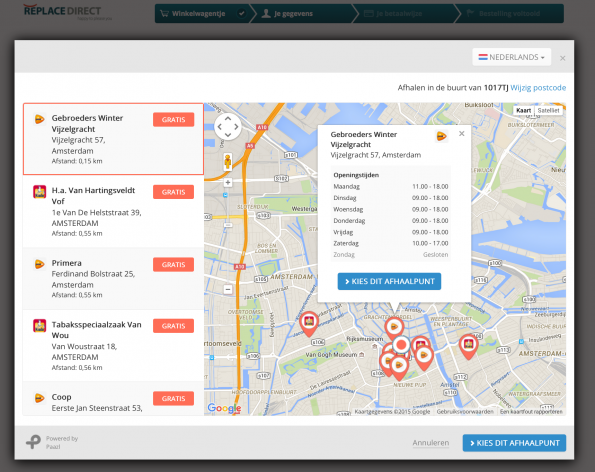
Task: Go to Winkelwagentje checkout step
Action: click(203, 14)
